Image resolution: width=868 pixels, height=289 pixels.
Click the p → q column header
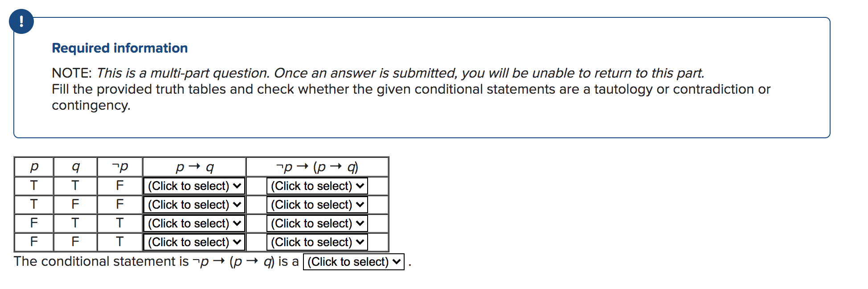pos(194,167)
